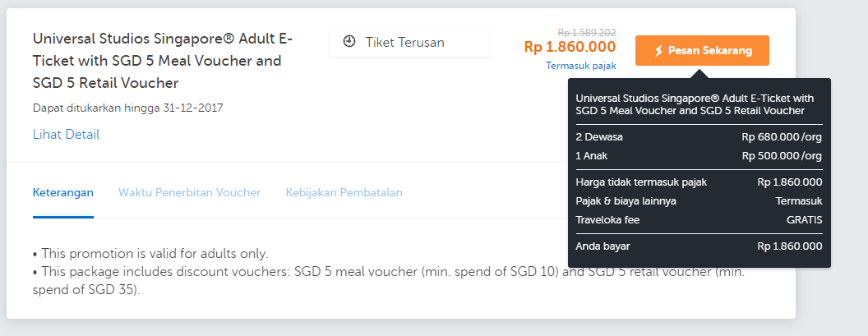This screenshot has height=336, width=868.
Task: Click the Universal Studios Singapore ticket title
Action: point(163,61)
